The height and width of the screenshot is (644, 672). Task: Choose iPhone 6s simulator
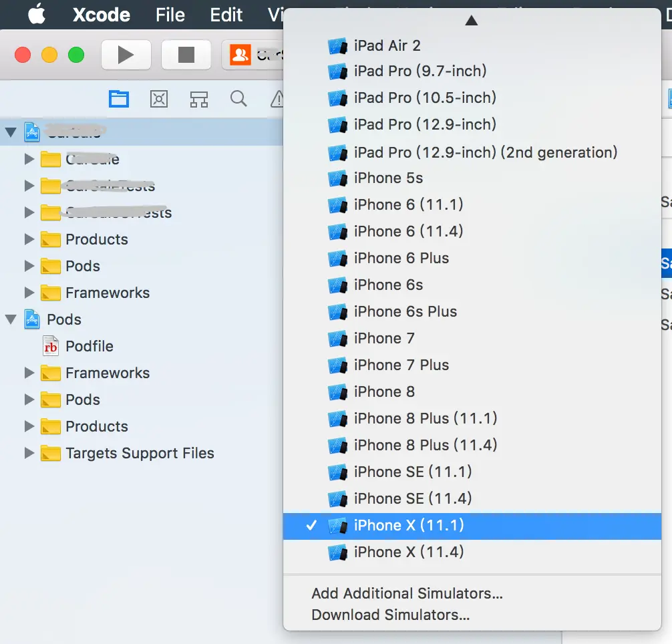click(472, 285)
